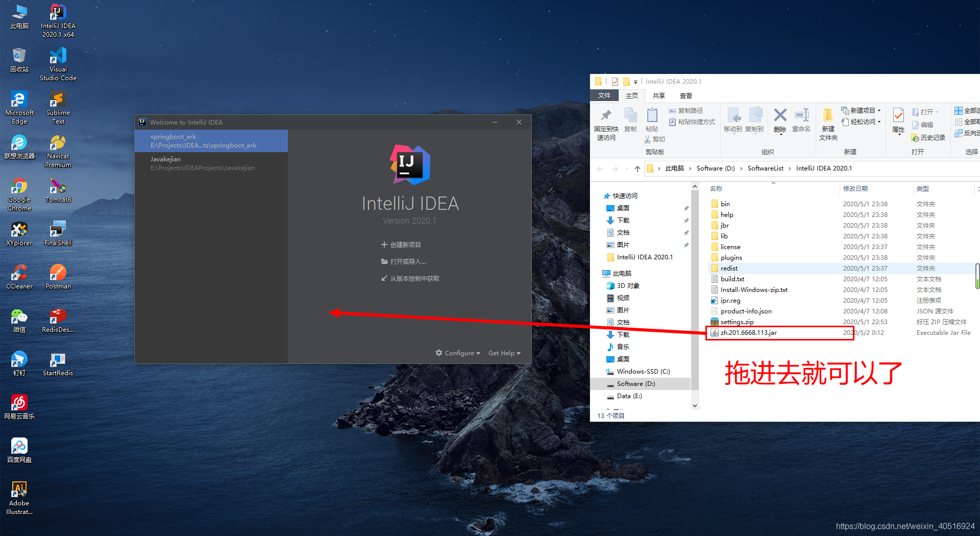Open recent project springboot_ark

211,141
